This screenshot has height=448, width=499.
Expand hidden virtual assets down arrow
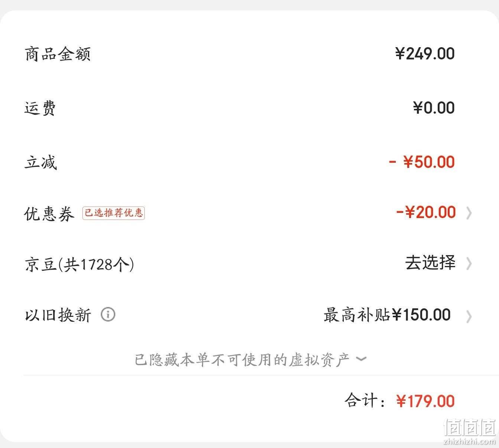click(x=361, y=359)
